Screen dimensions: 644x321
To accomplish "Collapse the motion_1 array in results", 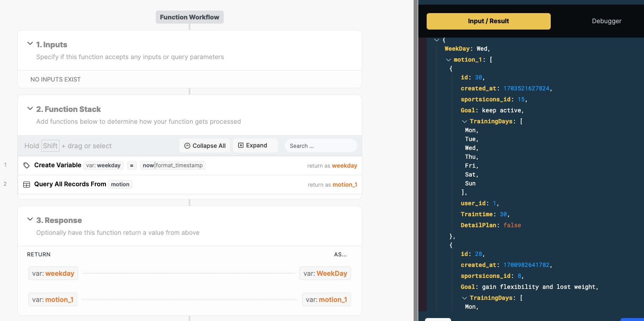I will [448, 60].
